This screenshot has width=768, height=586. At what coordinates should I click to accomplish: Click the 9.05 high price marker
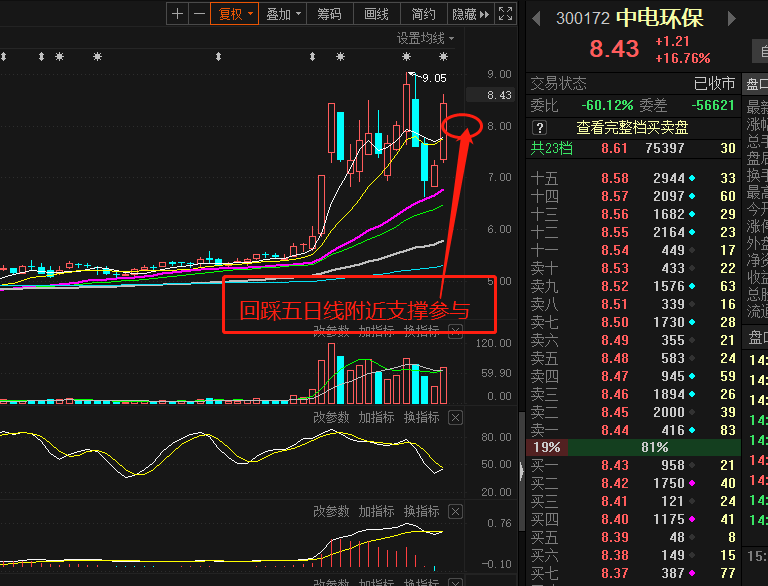434,78
